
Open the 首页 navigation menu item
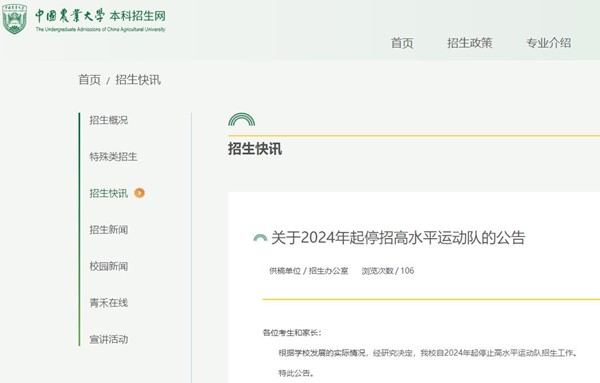(x=402, y=43)
